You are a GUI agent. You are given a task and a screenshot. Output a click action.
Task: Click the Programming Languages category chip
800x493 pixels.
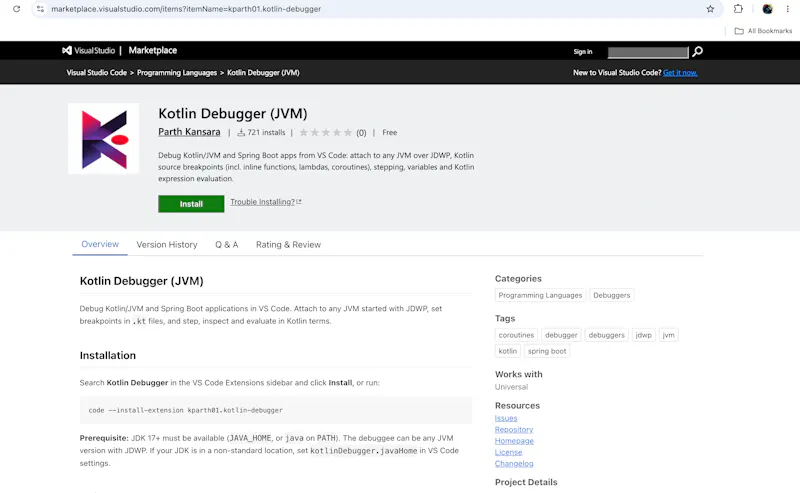(x=540, y=295)
